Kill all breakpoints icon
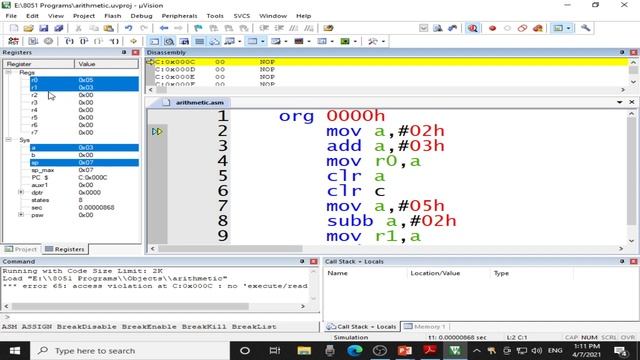The image size is (640, 360). point(538,28)
